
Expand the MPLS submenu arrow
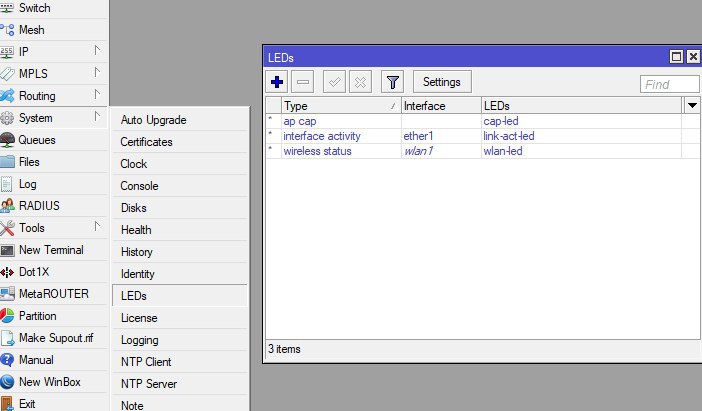[97, 72]
